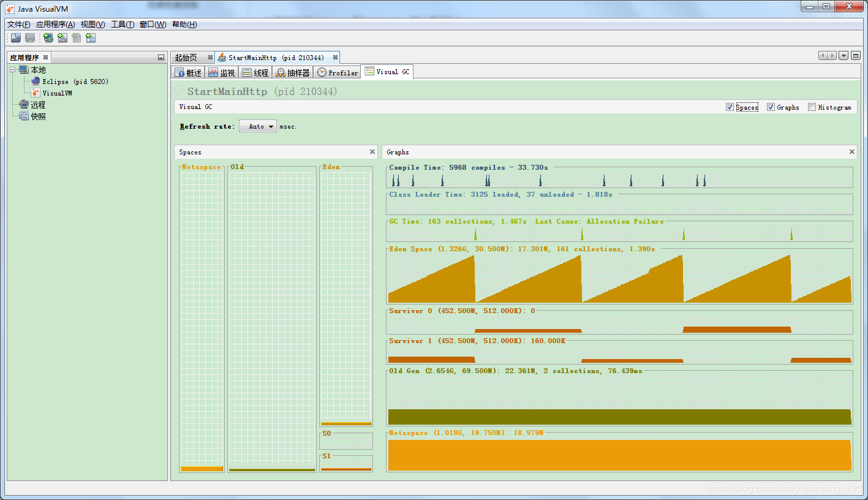Click the Survivor 0 graph title

[462, 311]
